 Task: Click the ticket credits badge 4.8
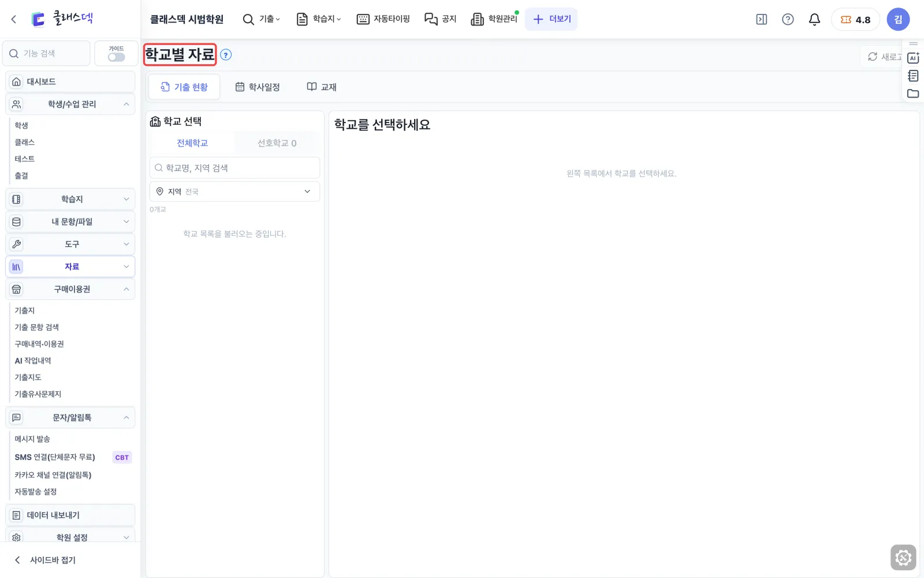(x=855, y=19)
